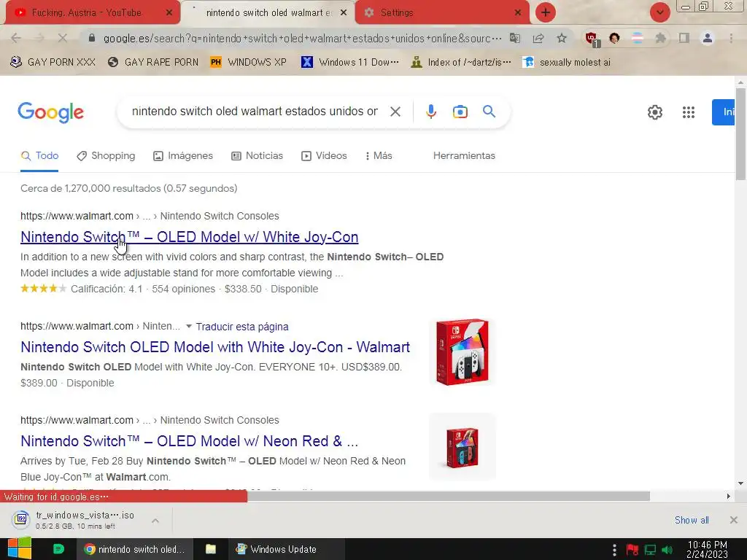Select the Vídeos results tab
The width and height of the screenshot is (747, 560).
(x=324, y=156)
